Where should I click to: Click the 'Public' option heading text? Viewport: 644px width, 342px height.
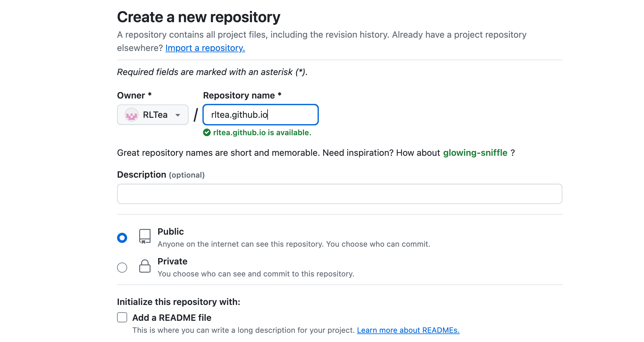click(x=170, y=231)
